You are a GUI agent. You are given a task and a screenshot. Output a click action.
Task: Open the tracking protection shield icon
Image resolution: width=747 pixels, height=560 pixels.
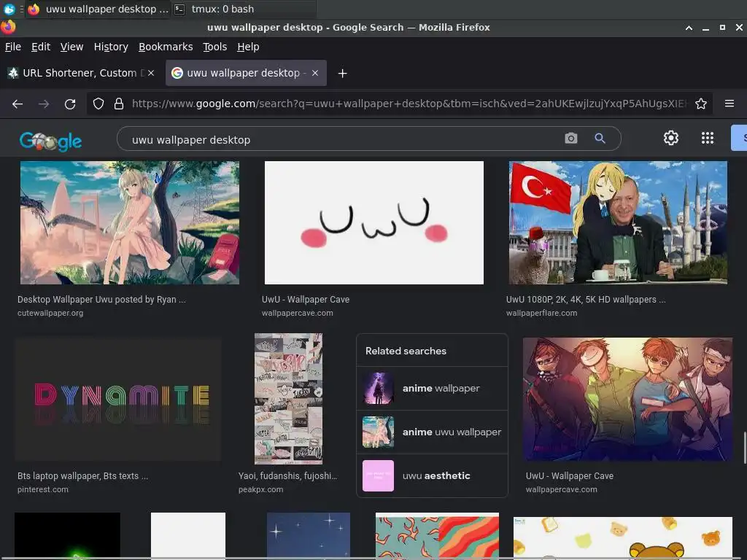[x=98, y=104]
